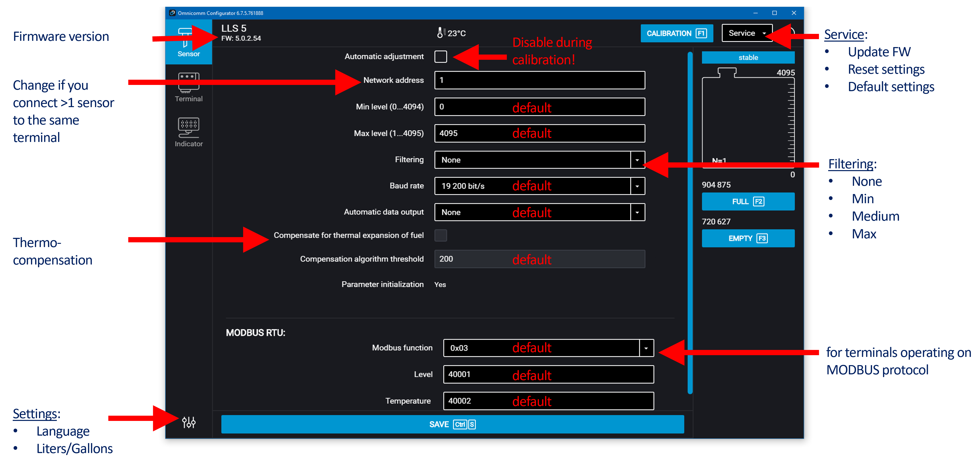980x464 pixels.
Task: Open the Service dropdown menu
Action: 747,33
